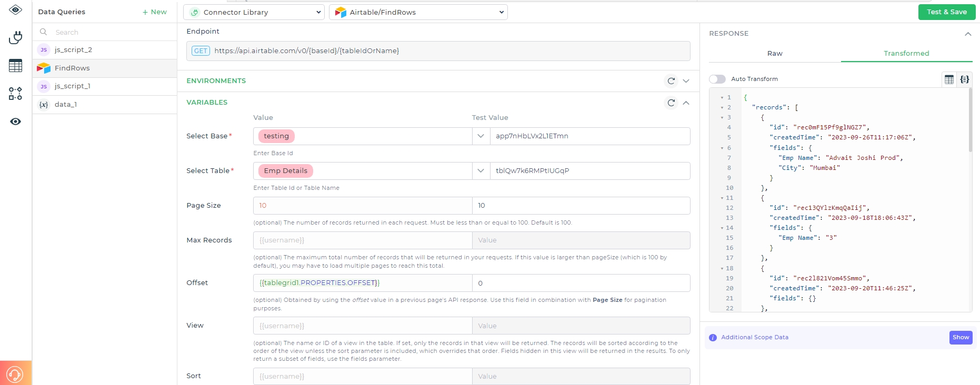
Task: Open the preview eye icon in sidebar
Action: (16, 121)
